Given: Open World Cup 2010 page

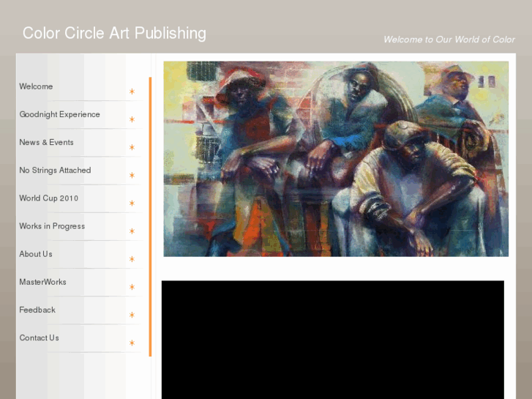Looking at the screenshot, I should coord(49,198).
